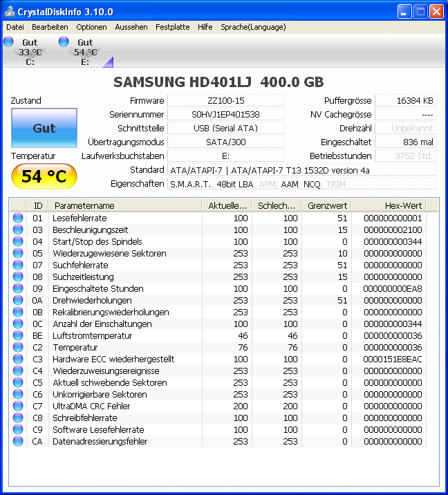
Task: Click the Schnittstelle field USB (Serial ATA)
Action: point(226,128)
